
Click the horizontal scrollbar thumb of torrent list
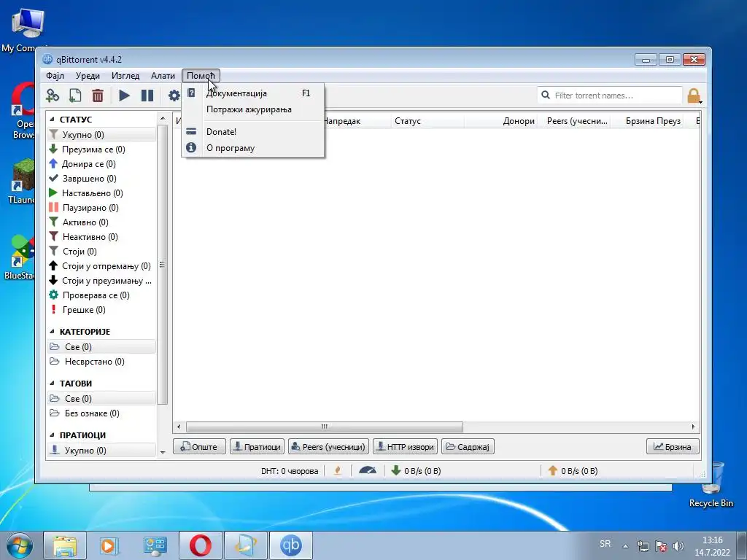tap(325, 427)
